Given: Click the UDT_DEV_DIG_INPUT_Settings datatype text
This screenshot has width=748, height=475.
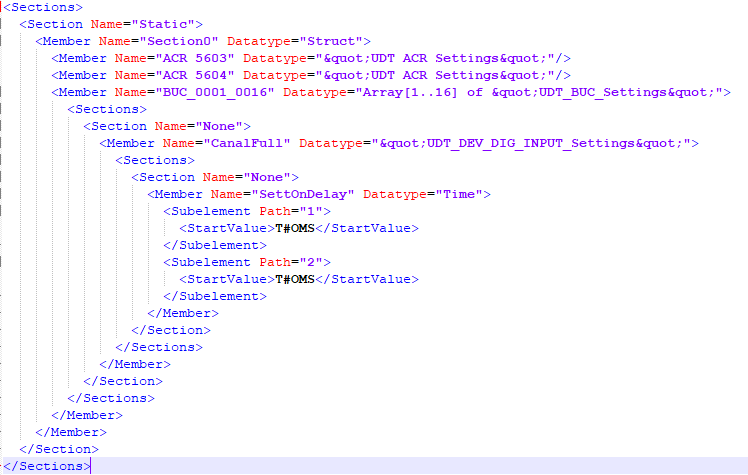Looking at the screenshot, I should click(531, 144).
